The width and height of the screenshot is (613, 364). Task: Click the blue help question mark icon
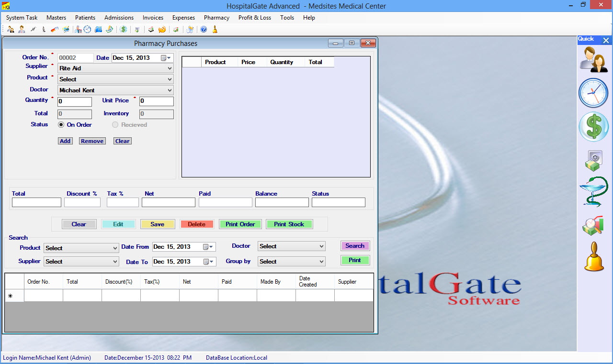204,30
